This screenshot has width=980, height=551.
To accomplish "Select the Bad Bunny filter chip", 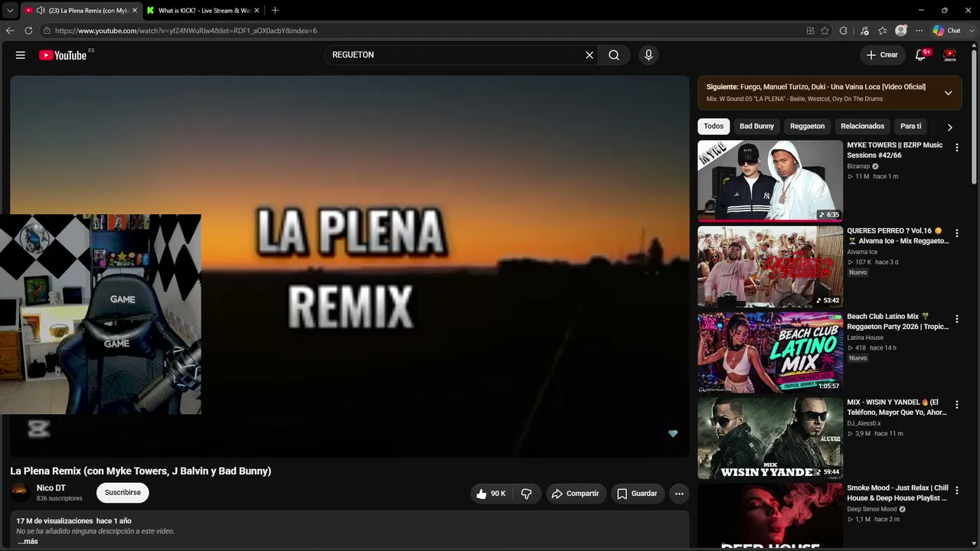I will [756, 126].
